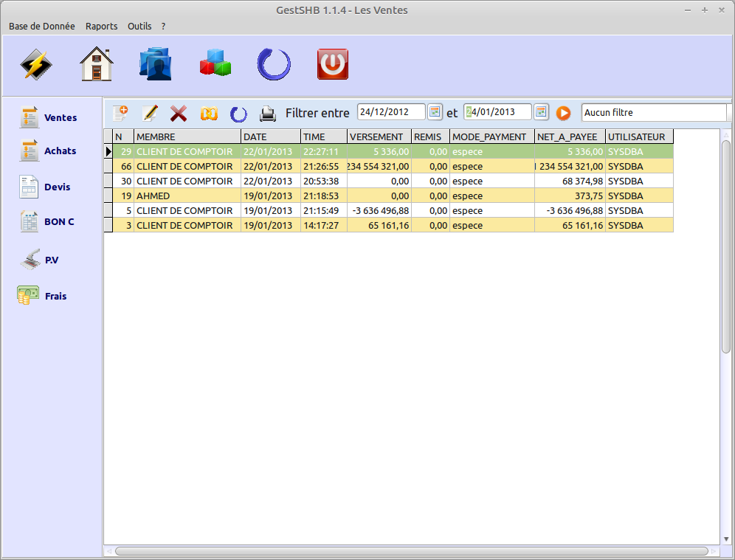Screen dimensions: 735x560
Task: Open the Outils menu
Action: (x=139, y=27)
